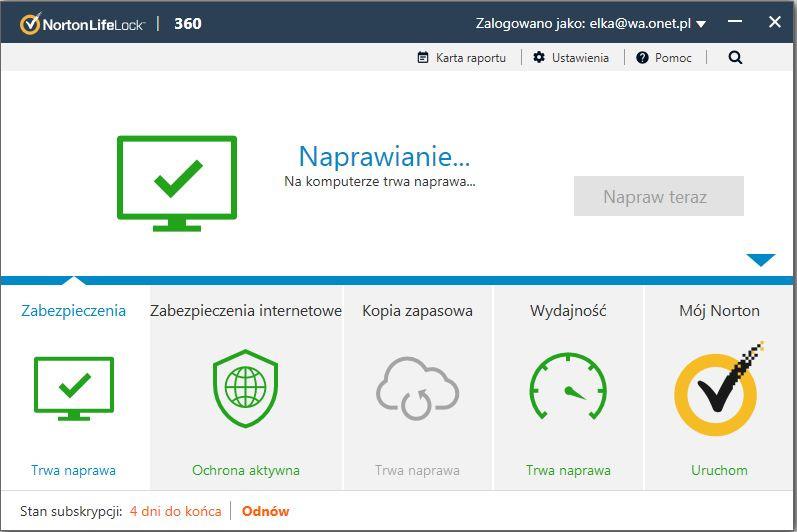Viewport: 797px width, 532px height.
Task: Click the Pomoc question mark icon
Action: pyautogui.click(x=642, y=57)
